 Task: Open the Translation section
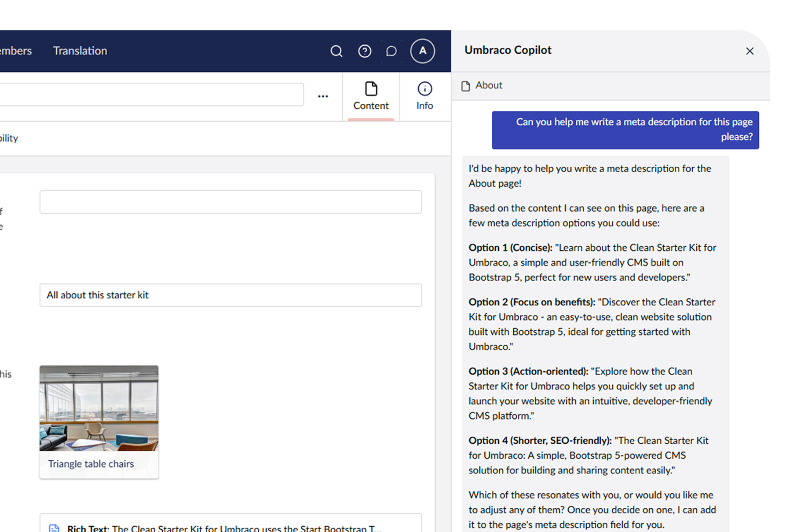tap(80, 51)
